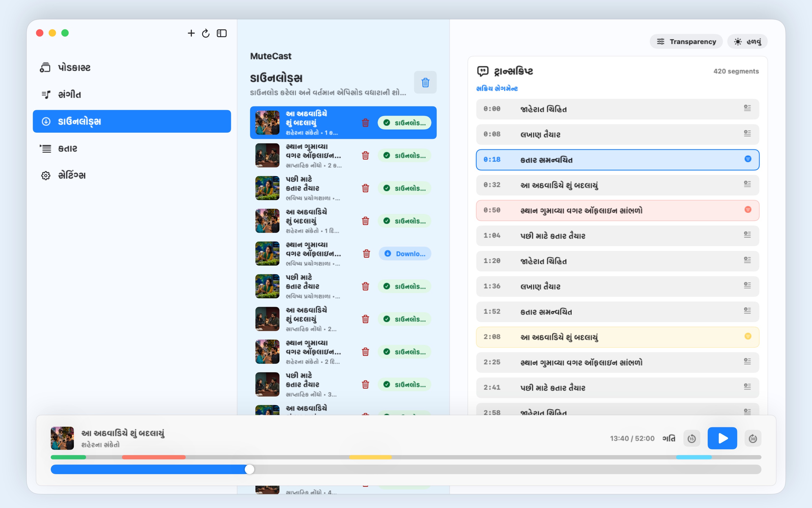Click the blue Downlo... status button
This screenshot has height=508, width=812.
click(405, 254)
